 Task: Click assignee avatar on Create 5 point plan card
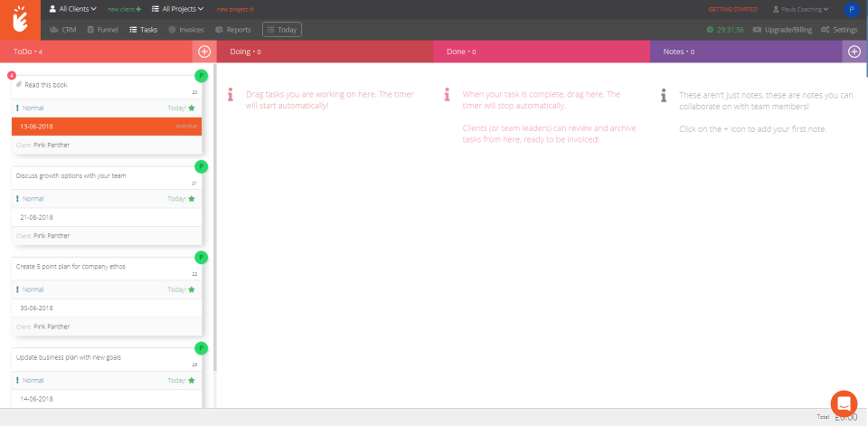point(202,257)
